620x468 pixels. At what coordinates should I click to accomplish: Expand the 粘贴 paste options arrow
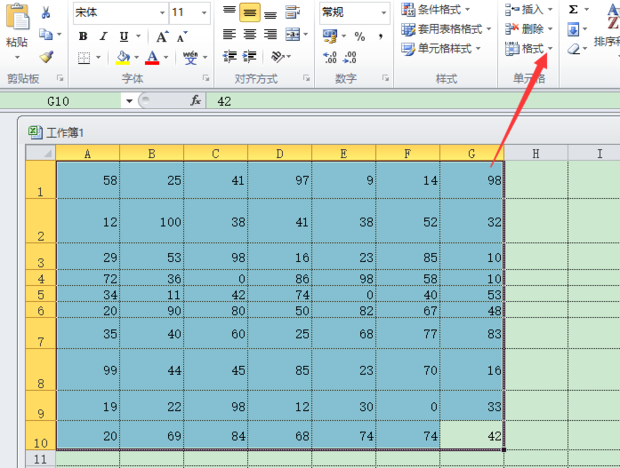(x=17, y=58)
